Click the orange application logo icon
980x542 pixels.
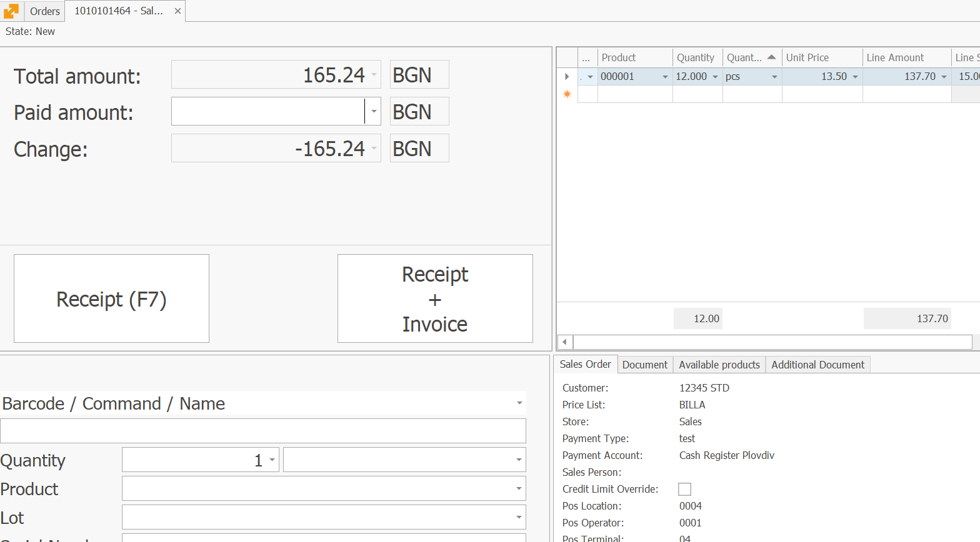coord(11,11)
